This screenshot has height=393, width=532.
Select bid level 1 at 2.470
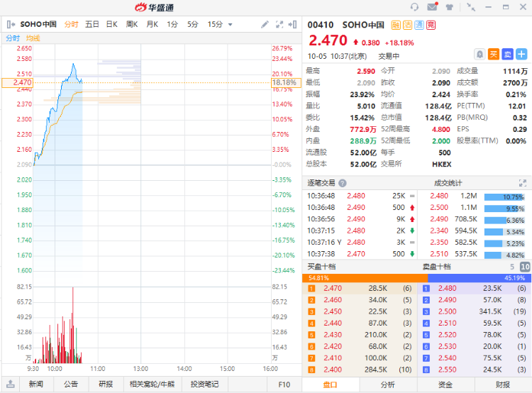tap(360, 289)
